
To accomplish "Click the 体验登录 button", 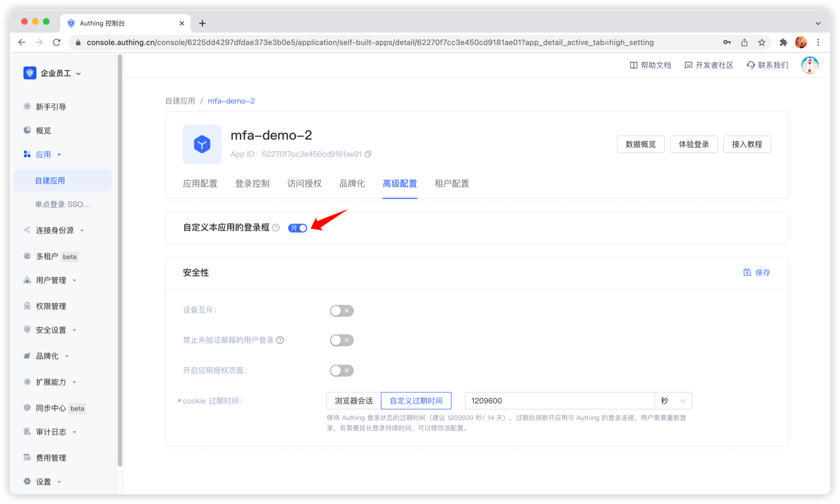I will [693, 144].
